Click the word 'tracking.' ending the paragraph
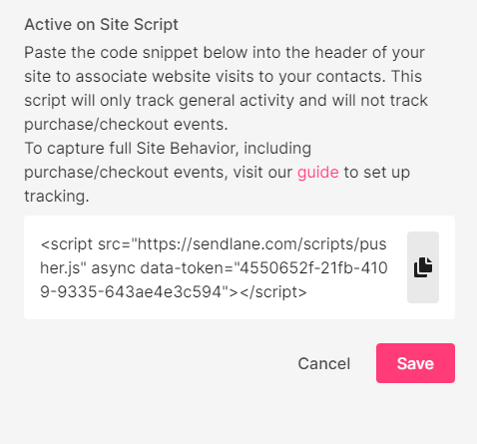477x444 pixels. (57, 196)
